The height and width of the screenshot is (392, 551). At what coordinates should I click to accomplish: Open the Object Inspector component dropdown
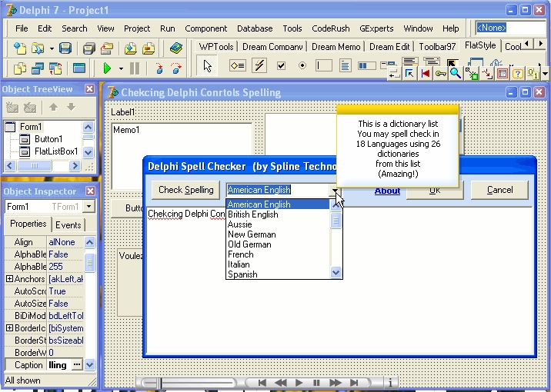click(89, 207)
